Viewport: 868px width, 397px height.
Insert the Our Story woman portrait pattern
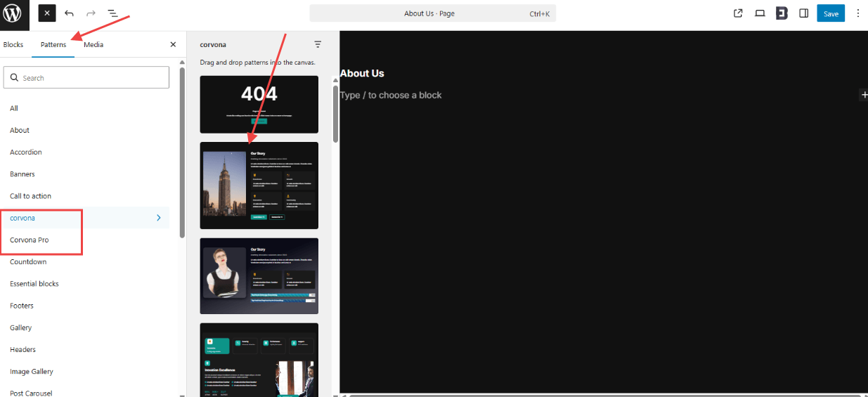pos(259,276)
